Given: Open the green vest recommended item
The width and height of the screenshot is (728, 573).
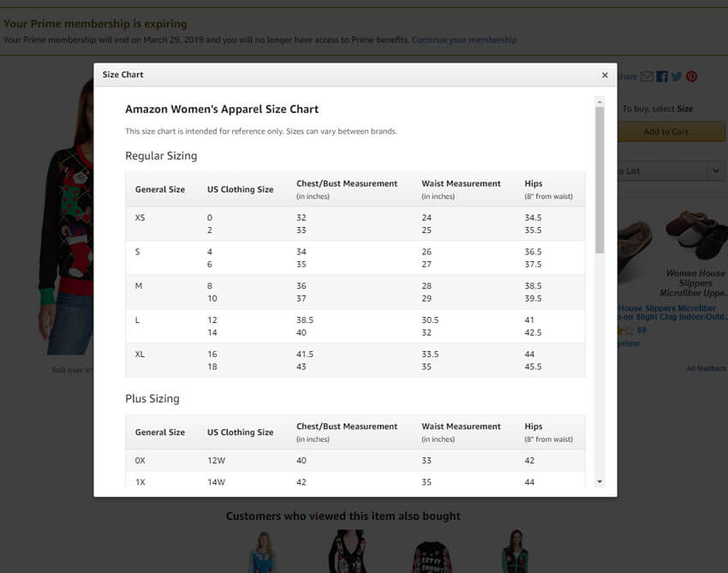Looking at the screenshot, I should click(515, 552).
